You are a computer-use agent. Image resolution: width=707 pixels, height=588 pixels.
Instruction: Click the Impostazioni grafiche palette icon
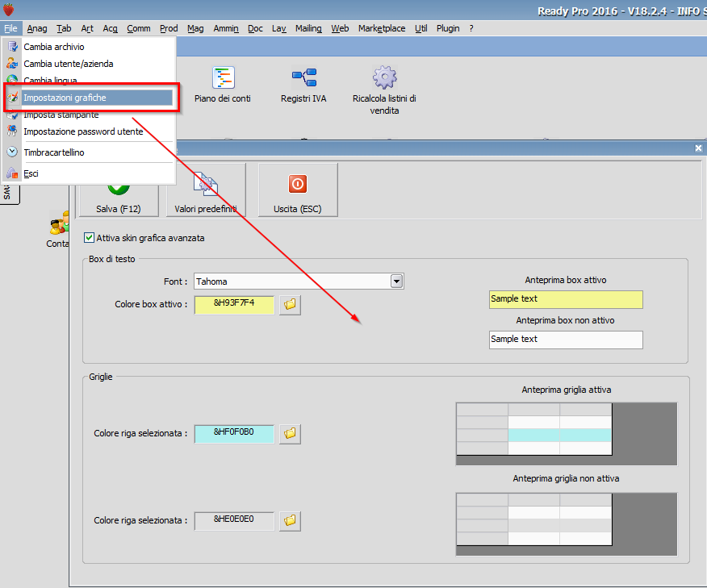click(12, 97)
